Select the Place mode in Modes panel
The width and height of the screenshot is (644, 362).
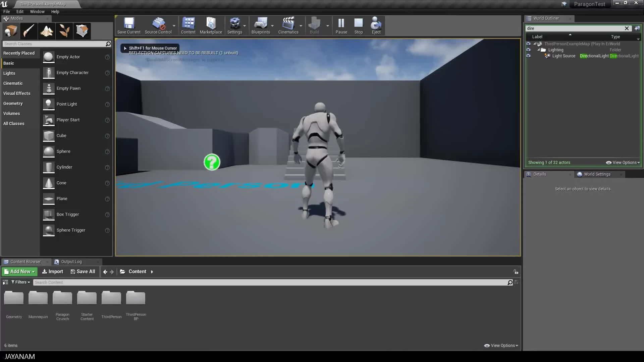pos(11,31)
